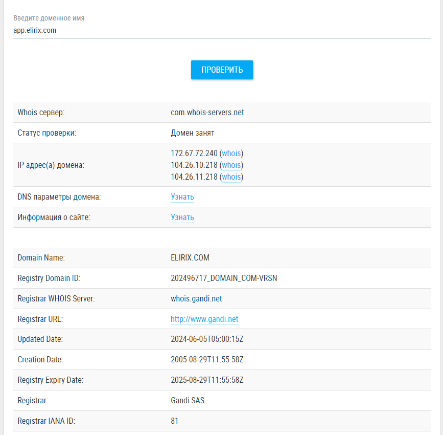Viewport: 443px width, 435px height.
Task: Open whois link for 104.26.10.218
Action: point(231,165)
